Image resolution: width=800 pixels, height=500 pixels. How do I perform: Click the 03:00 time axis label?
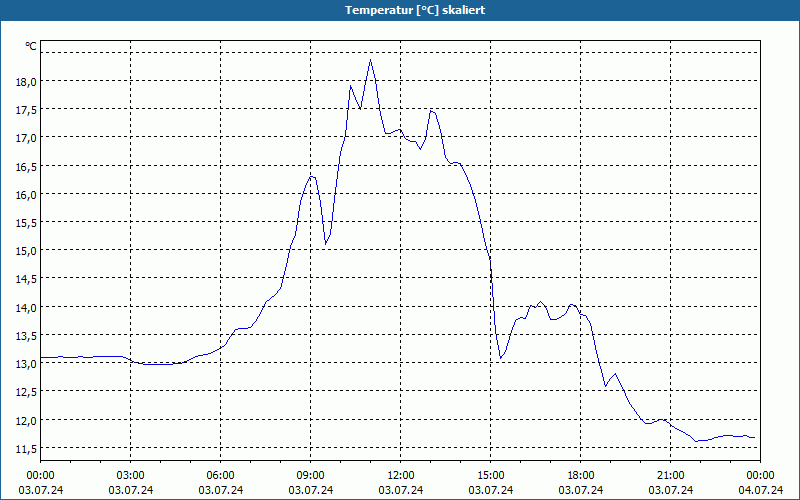click(130, 476)
